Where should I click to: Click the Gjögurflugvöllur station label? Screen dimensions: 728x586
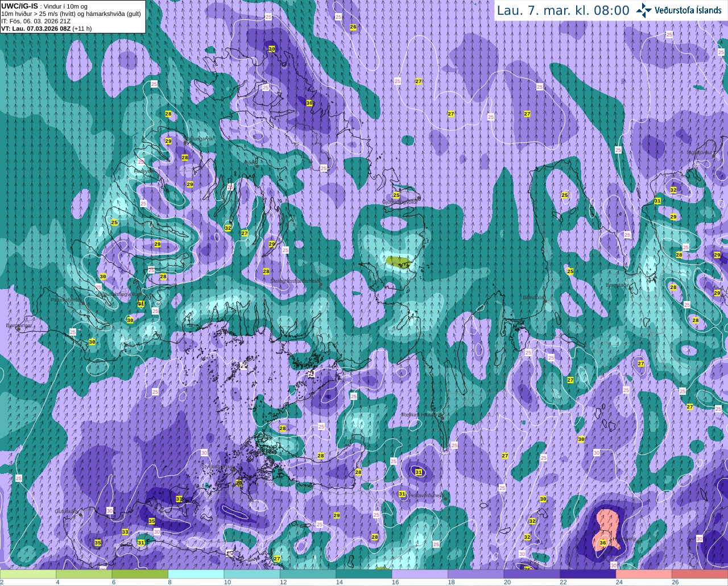399,201
